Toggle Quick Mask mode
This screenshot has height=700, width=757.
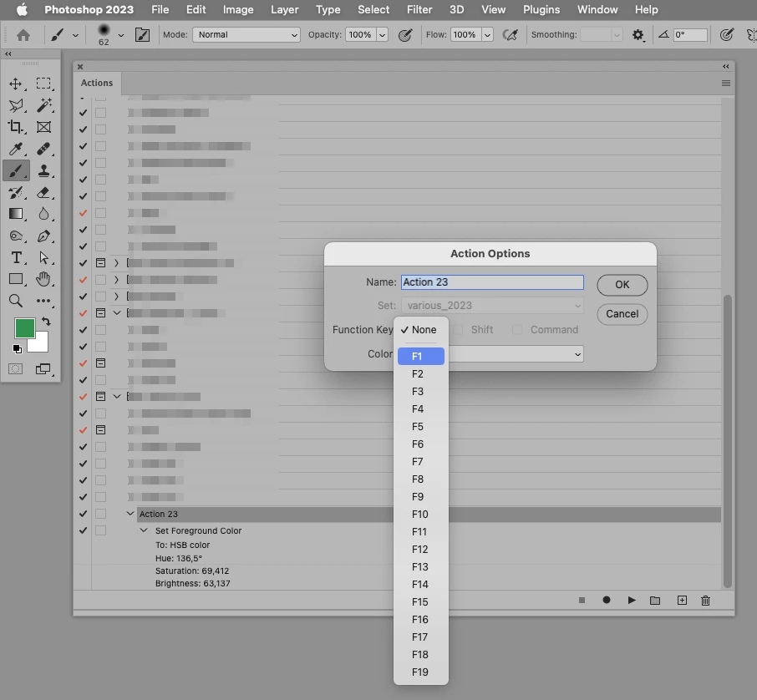coord(15,369)
